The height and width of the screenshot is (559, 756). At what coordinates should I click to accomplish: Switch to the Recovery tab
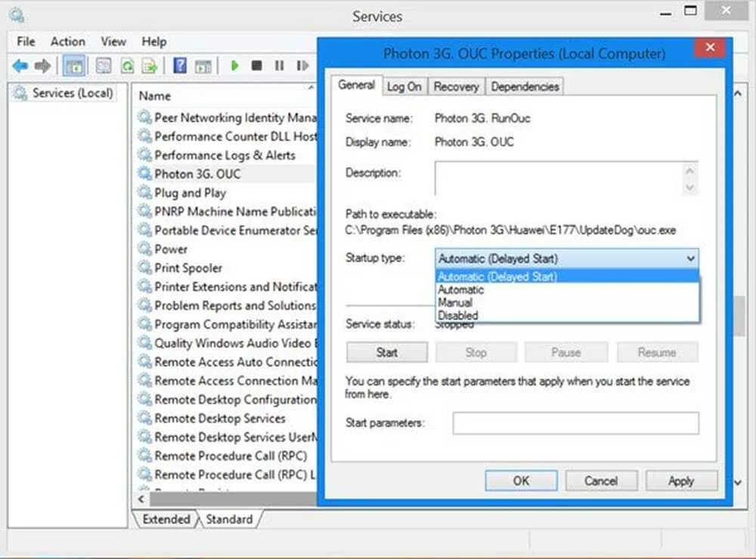coord(456,87)
